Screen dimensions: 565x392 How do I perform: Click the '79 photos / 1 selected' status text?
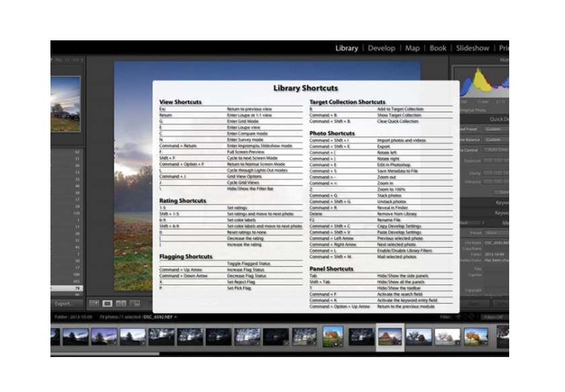click(120, 317)
